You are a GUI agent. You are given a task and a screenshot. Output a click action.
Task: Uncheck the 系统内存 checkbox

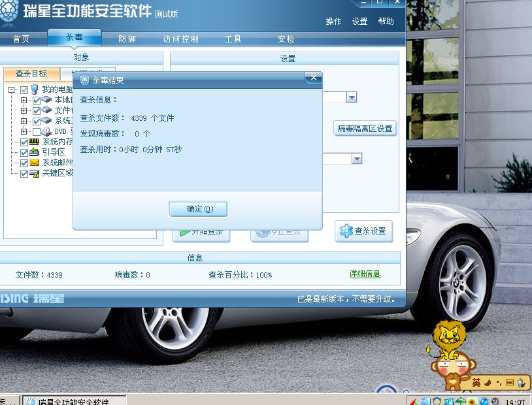24,142
